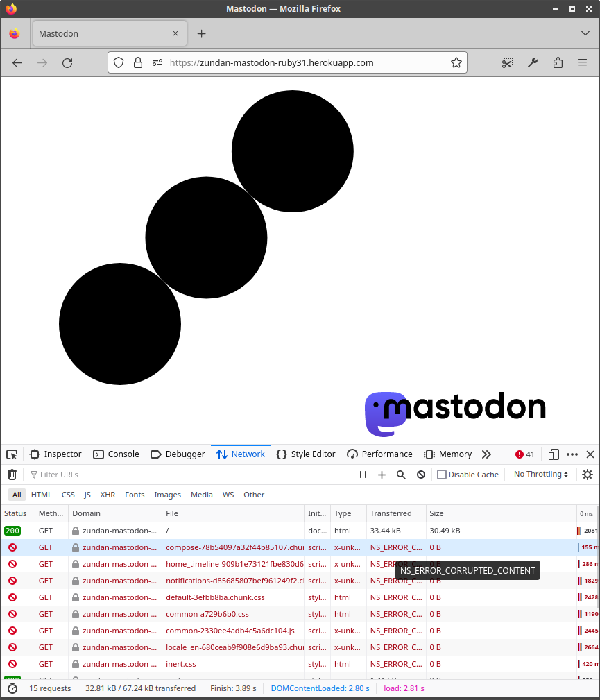Select the Network panel tab
Image resolution: width=600 pixels, height=700 pixels.
[241, 454]
